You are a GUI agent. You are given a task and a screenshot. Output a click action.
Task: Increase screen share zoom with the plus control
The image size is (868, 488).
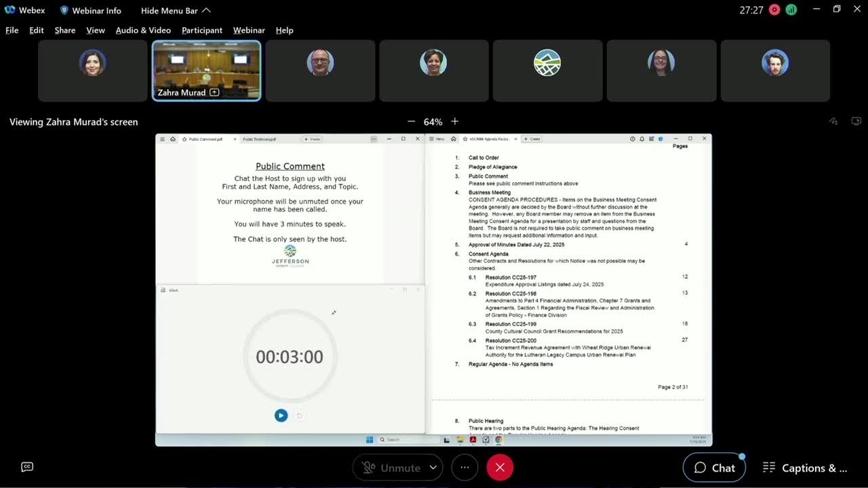pos(454,121)
